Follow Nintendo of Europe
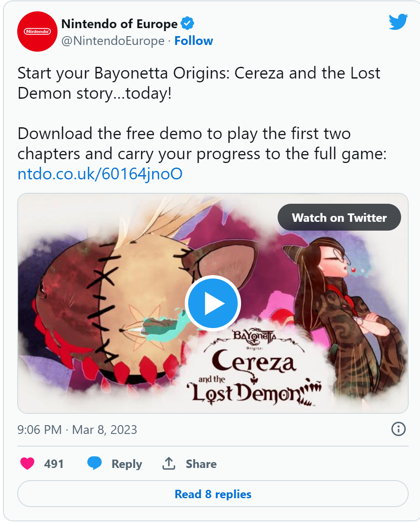 (194, 41)
